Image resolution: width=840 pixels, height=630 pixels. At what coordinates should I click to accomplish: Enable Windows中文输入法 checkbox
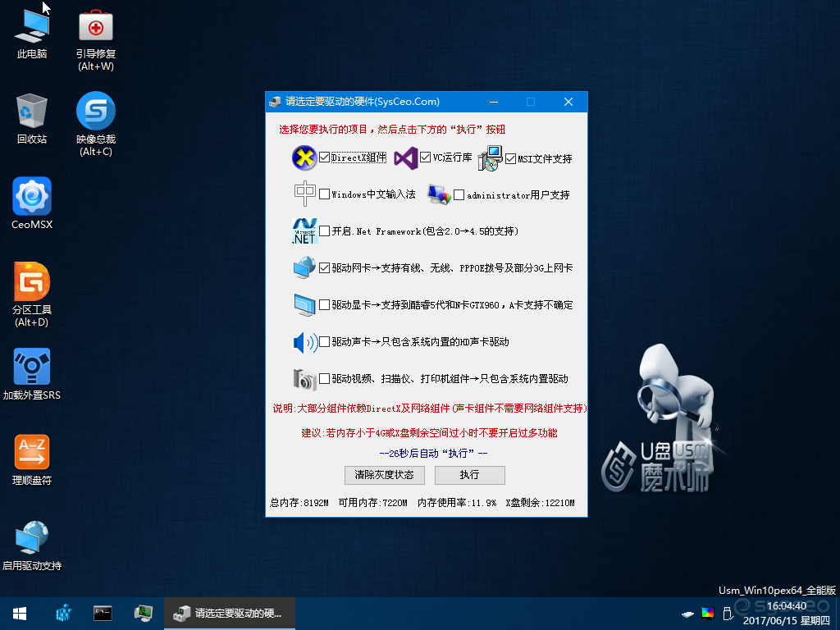(x=324, y=194)
